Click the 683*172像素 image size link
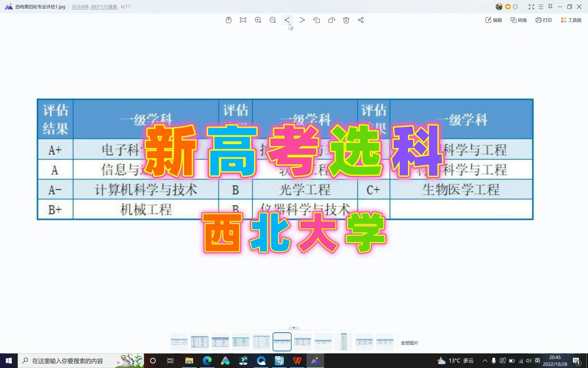This screenshot has height=368, width=588. (x=104, y=6)
